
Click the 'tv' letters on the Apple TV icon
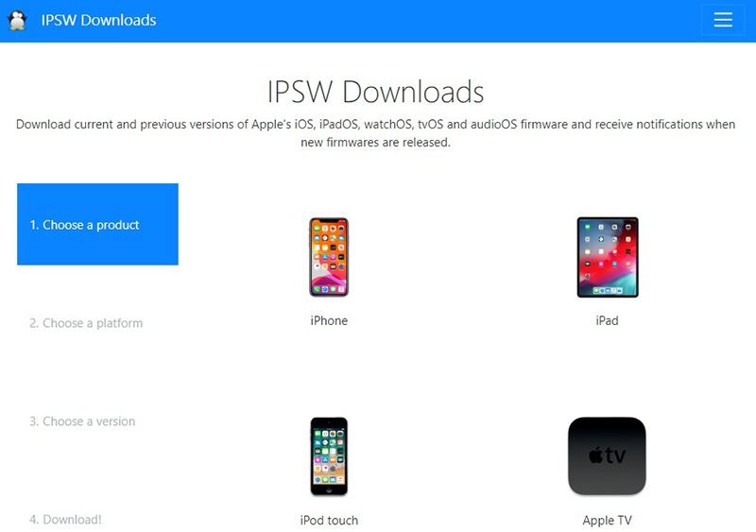[615, 455]
